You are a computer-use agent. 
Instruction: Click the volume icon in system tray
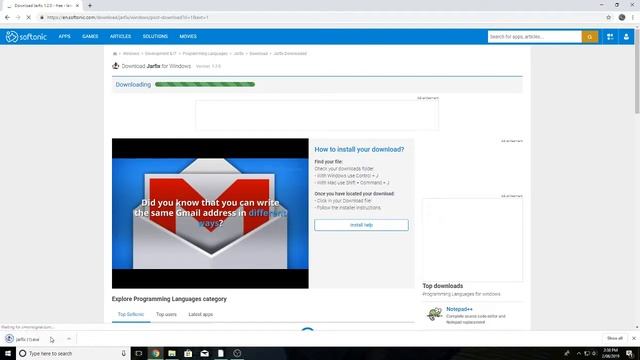click(x=595, y=353)
